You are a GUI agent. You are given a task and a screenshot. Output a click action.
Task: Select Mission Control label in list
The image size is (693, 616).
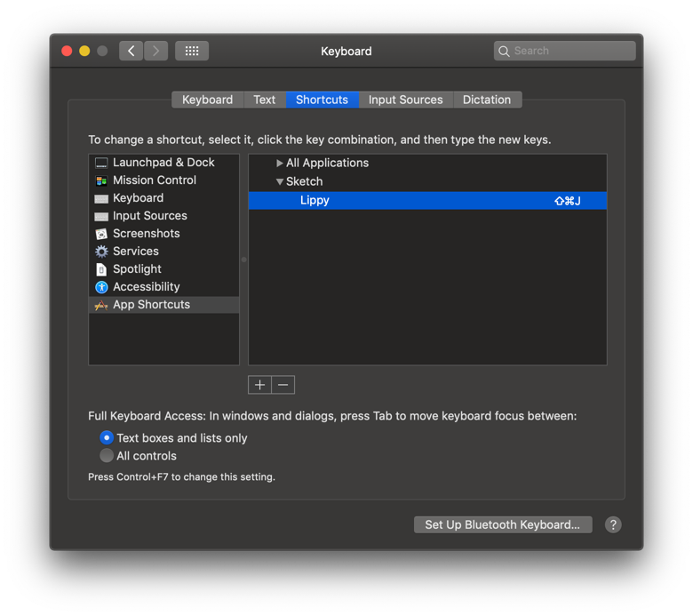(155, 180)
